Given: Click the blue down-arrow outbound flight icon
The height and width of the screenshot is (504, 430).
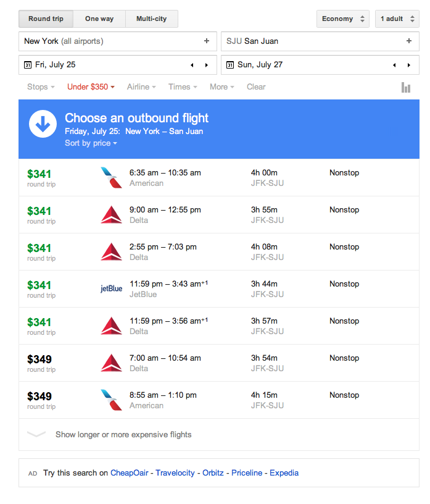Looking at the screenshot, I should tap(43, 125).
